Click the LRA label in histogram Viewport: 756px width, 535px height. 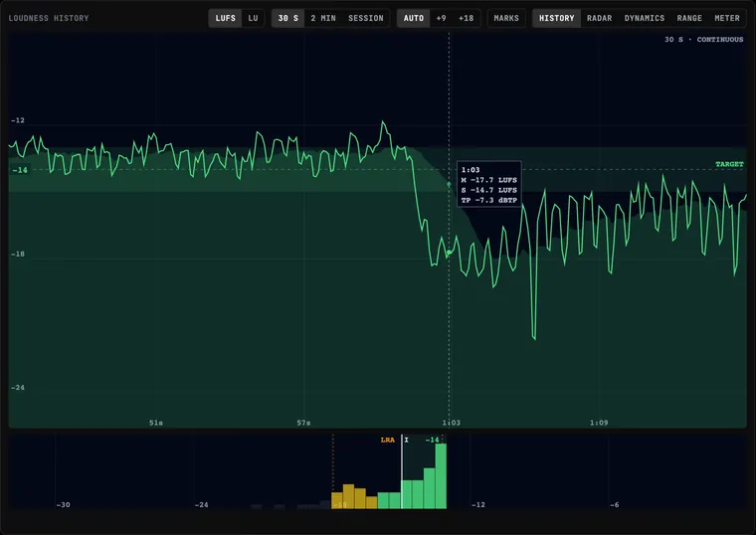(387, 441)
